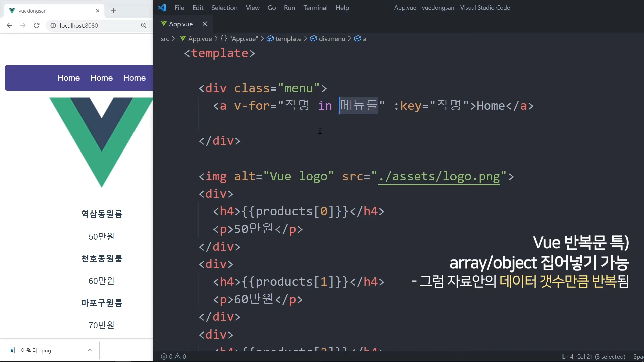Close the App.vue editor tab
Screen dimensions: 644x362
click(205, 24)
